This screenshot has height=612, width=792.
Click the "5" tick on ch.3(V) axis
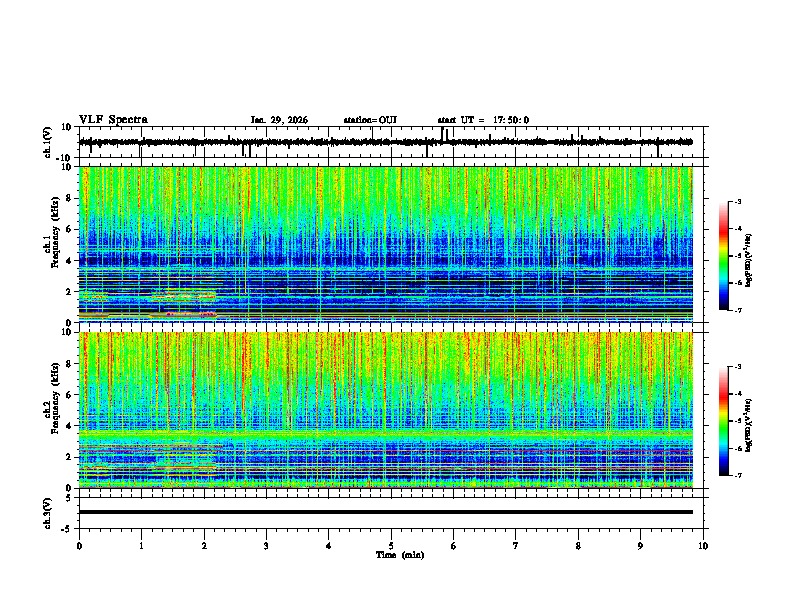[69, 498]
